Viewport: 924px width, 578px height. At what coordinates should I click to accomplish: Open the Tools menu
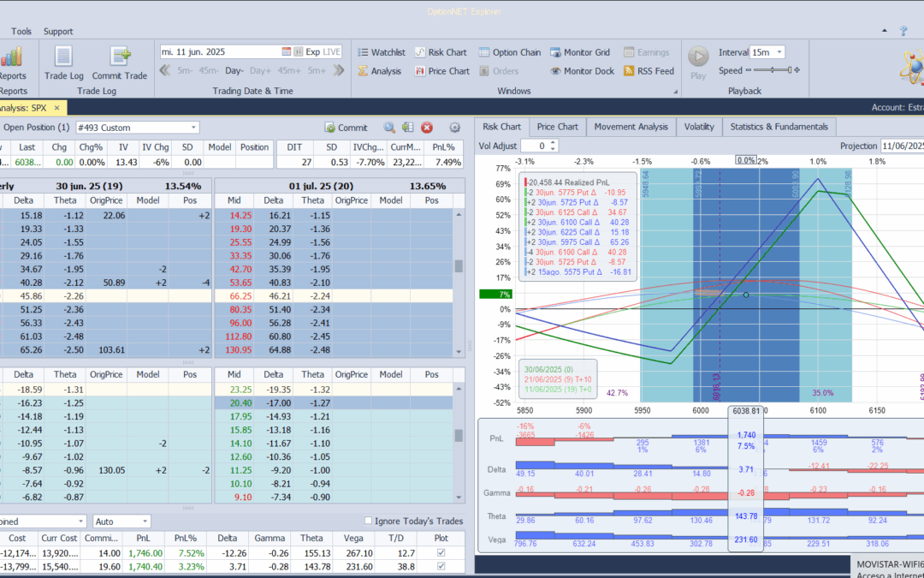point(21,32)
